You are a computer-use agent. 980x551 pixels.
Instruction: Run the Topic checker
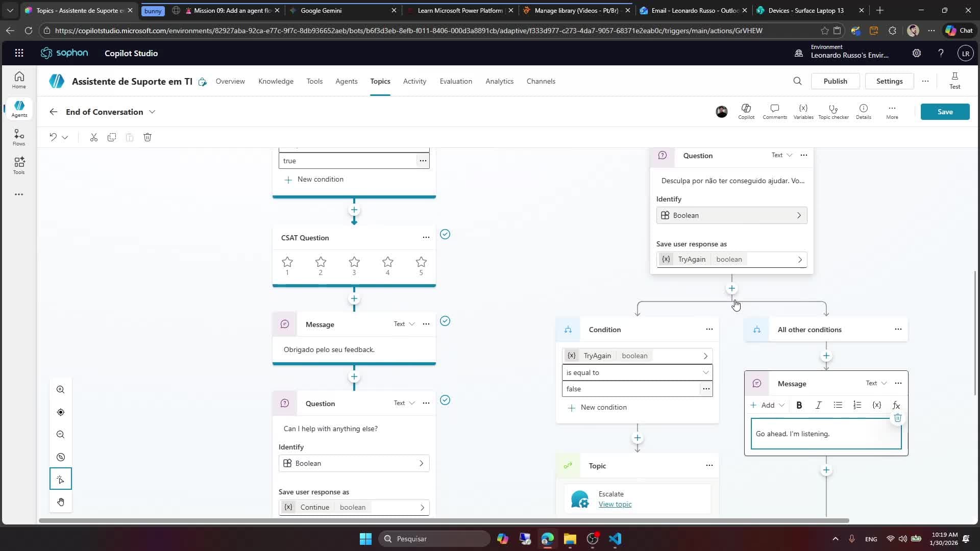(834, 110)
